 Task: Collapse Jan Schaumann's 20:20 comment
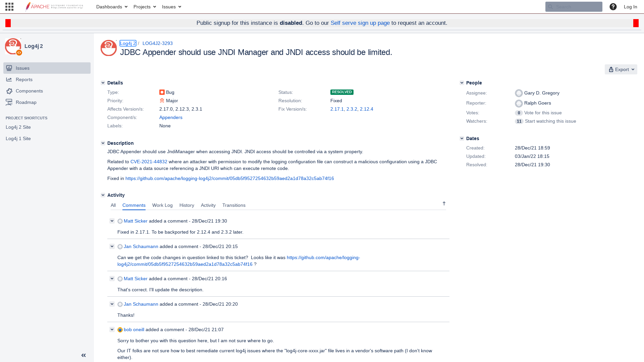coord(112,304)
